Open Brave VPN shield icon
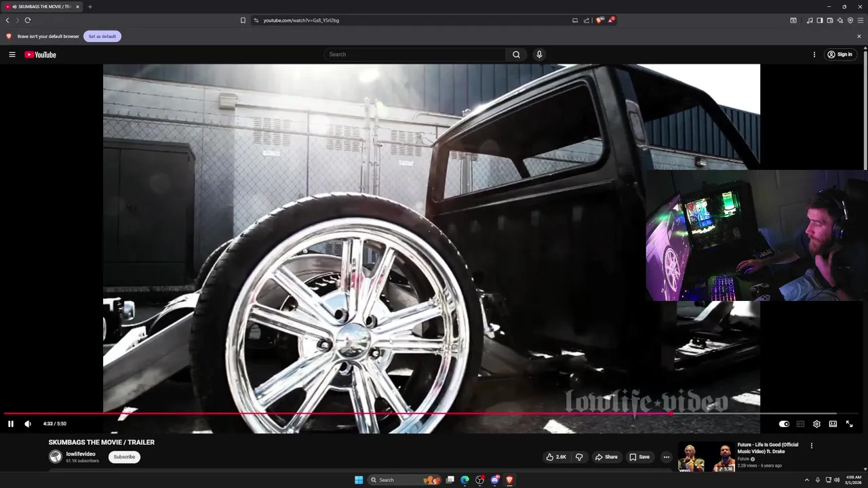Screen dimensions: 868x488 click(x=850, y=20)
